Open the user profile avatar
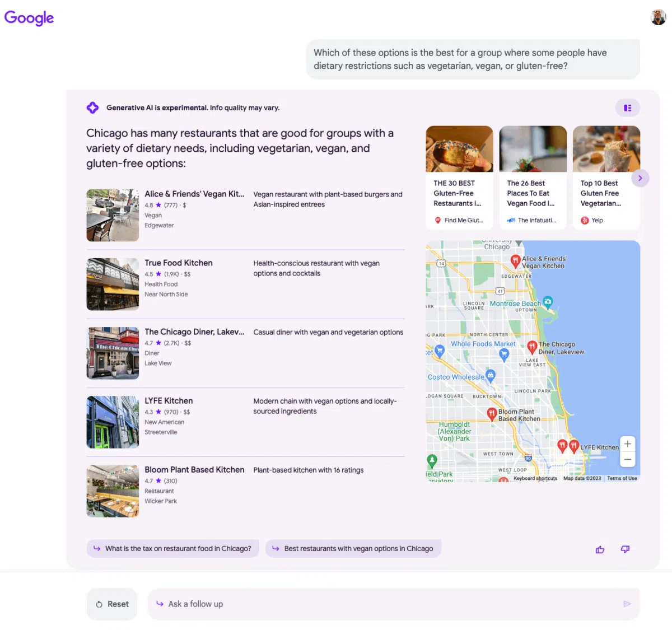 [658, 17]
